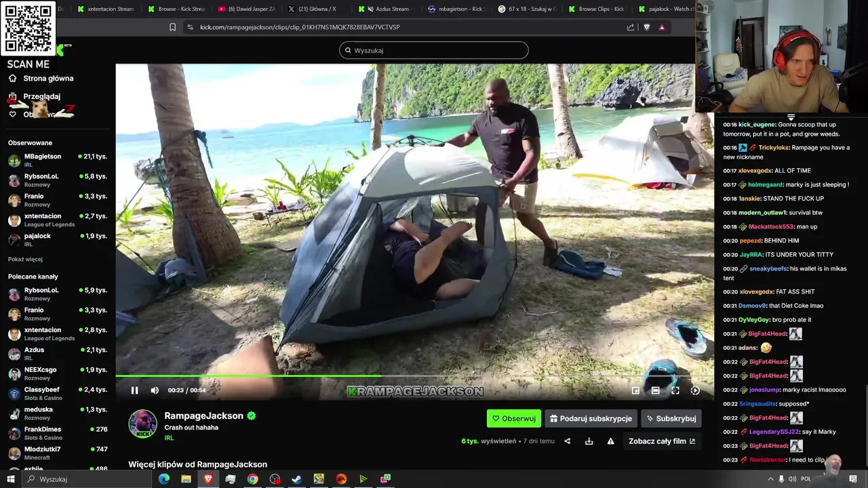Switch to mbagietson Kick tab
Viewport: 868px width, 488px height.
point(456,9)
